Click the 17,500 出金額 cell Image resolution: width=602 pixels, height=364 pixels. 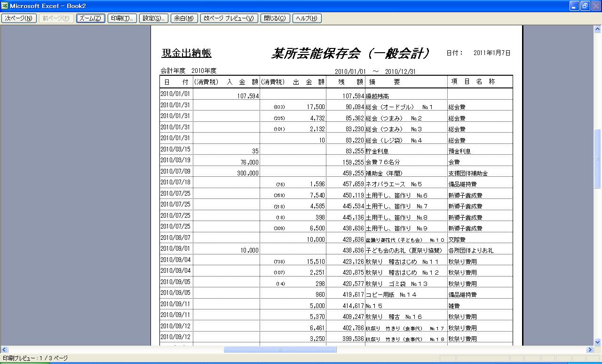pyautogui.click(x=316, y=107)
